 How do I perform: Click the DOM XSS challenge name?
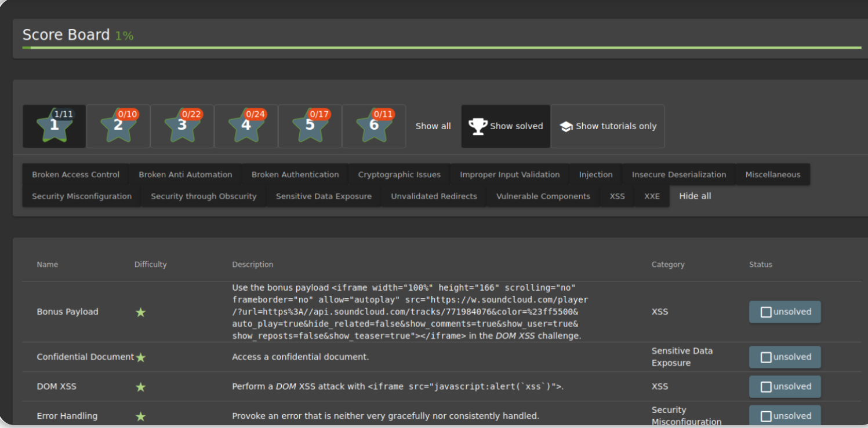56,386
